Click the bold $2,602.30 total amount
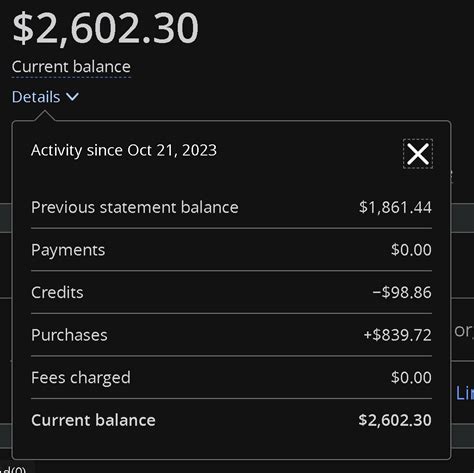This screenshot has height=473, width=474. click(395, 420)
